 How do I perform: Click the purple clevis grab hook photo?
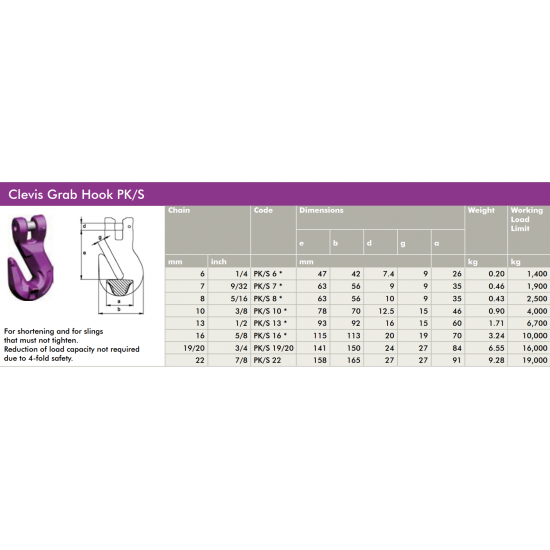pyautogui.click(x=31, y=257)
